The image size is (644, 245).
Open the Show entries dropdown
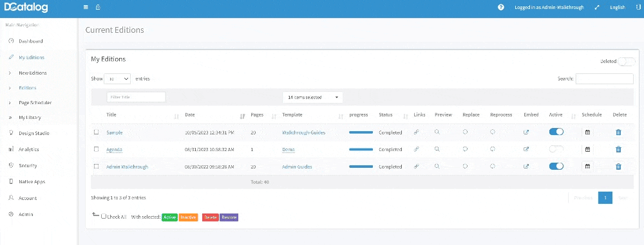(x=117, y=78)
